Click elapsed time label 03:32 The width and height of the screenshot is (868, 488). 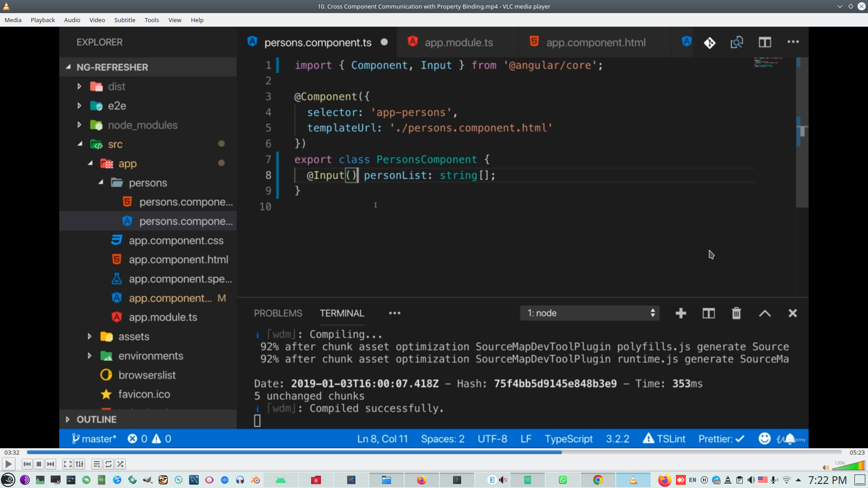[x=12, y=452]
